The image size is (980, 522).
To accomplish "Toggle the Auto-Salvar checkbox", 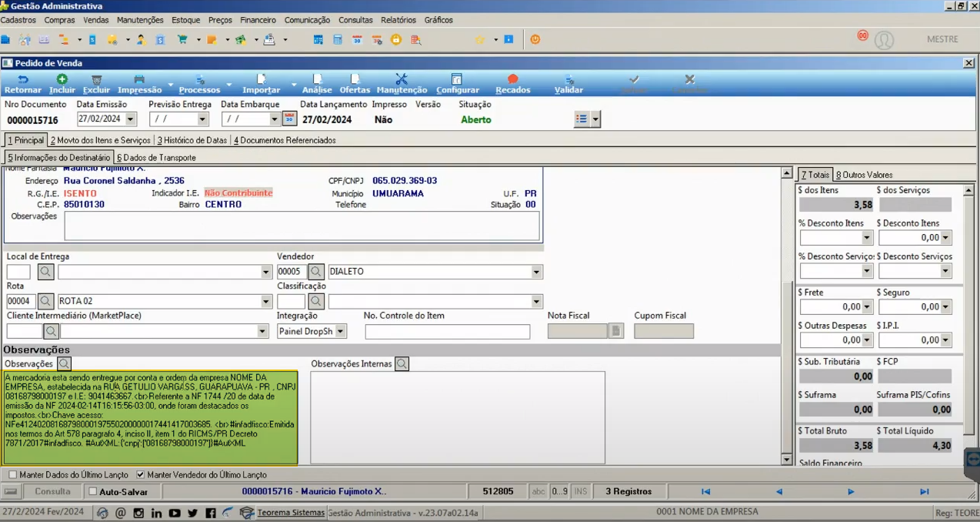I will pos(93,491).
